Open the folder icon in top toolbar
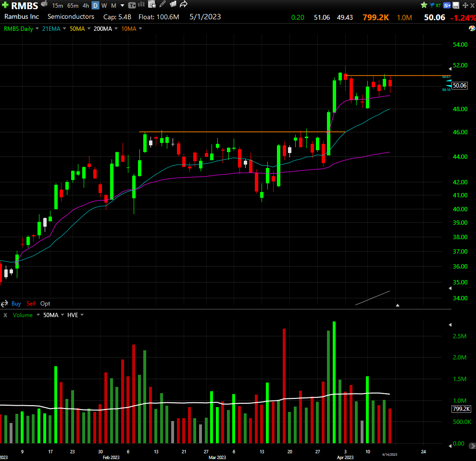 pyautogui.click(x=173, y=4)
